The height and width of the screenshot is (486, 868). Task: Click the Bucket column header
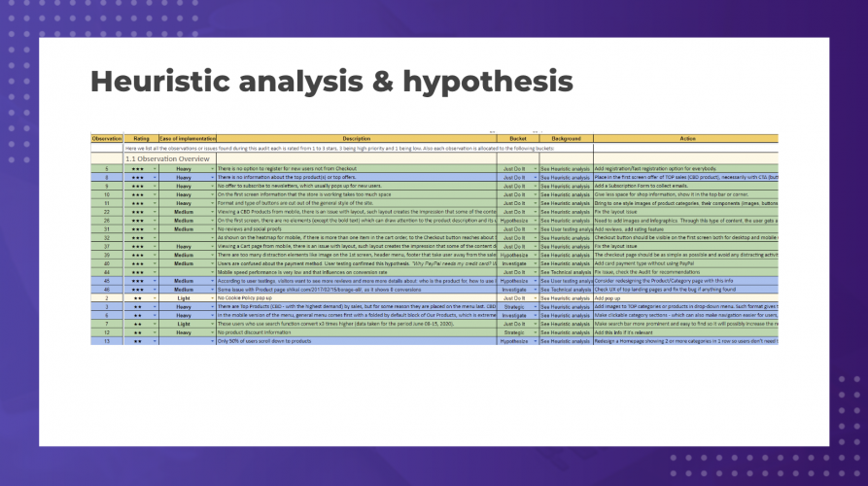518,138
